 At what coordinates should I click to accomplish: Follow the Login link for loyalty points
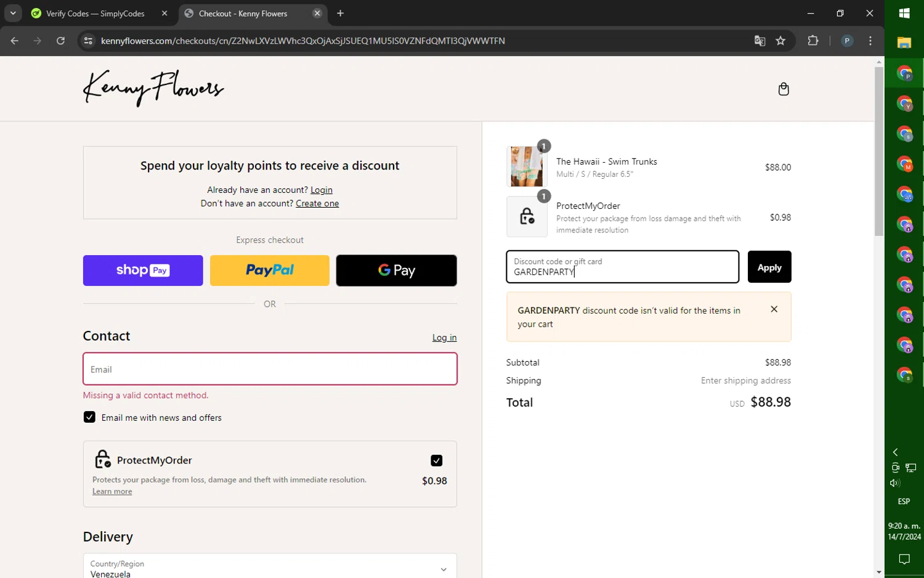click(322, 190)
